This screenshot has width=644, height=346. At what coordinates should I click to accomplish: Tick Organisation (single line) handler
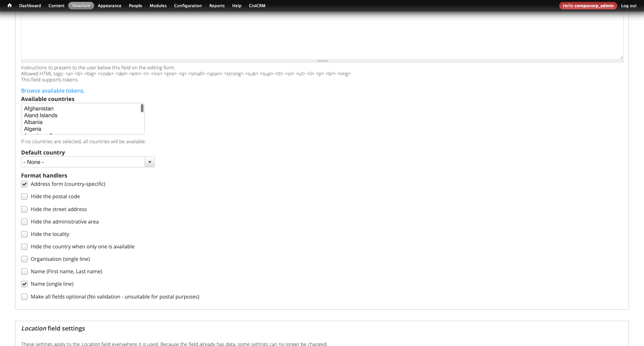click(x=24, y=259)
